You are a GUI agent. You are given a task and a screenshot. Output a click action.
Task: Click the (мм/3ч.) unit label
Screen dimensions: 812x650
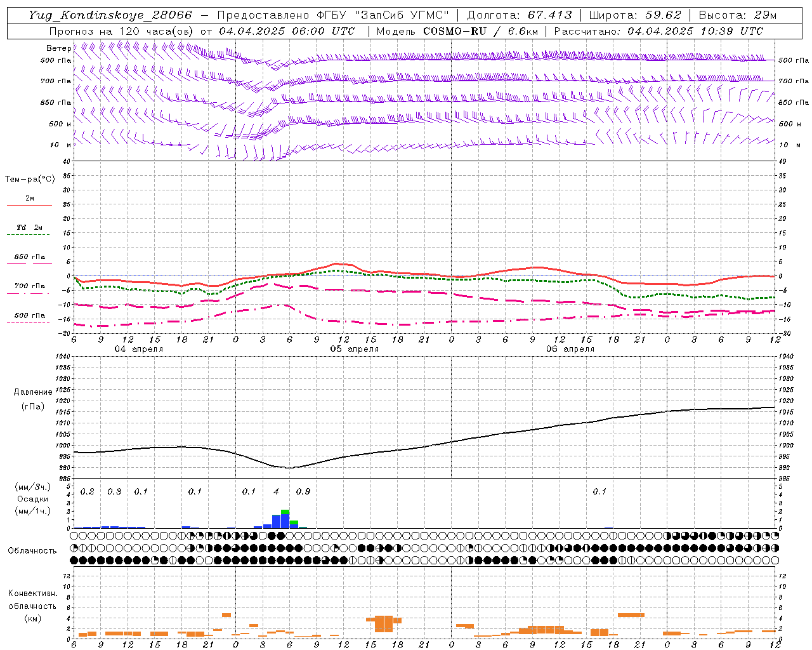coord(32,487)
